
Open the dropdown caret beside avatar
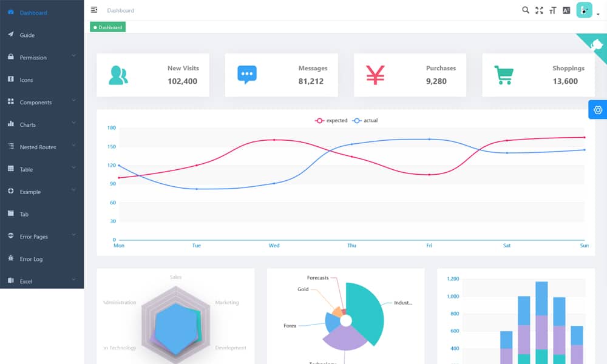click(x=598, y=15)
